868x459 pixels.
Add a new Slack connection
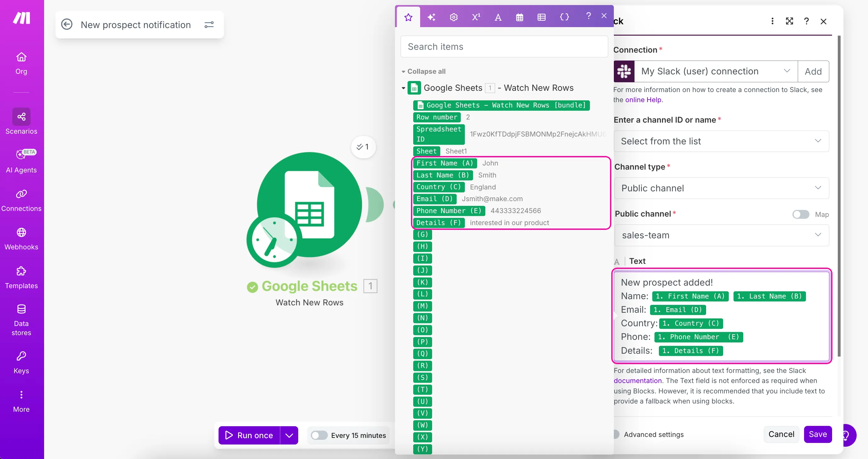point(813,71)
